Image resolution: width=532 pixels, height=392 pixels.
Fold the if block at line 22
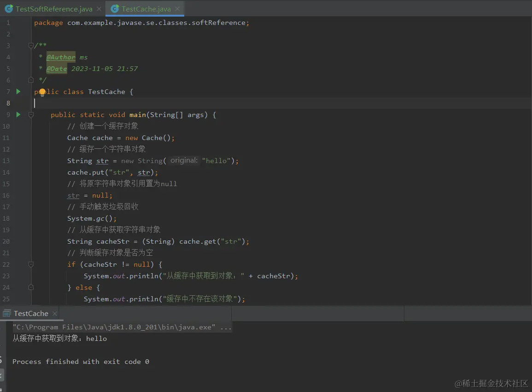pyautogui.click(x=31, y=264)
